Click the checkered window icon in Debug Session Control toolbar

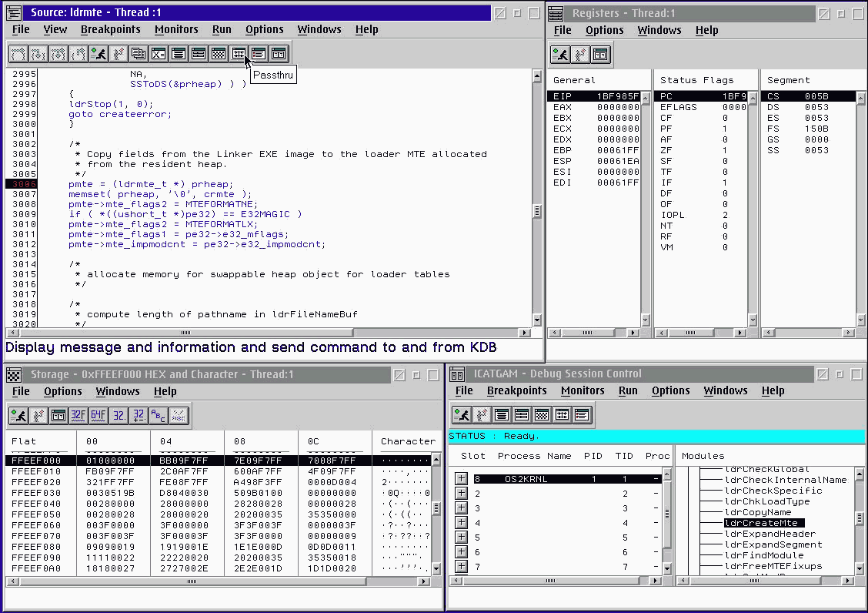point(542,415)
